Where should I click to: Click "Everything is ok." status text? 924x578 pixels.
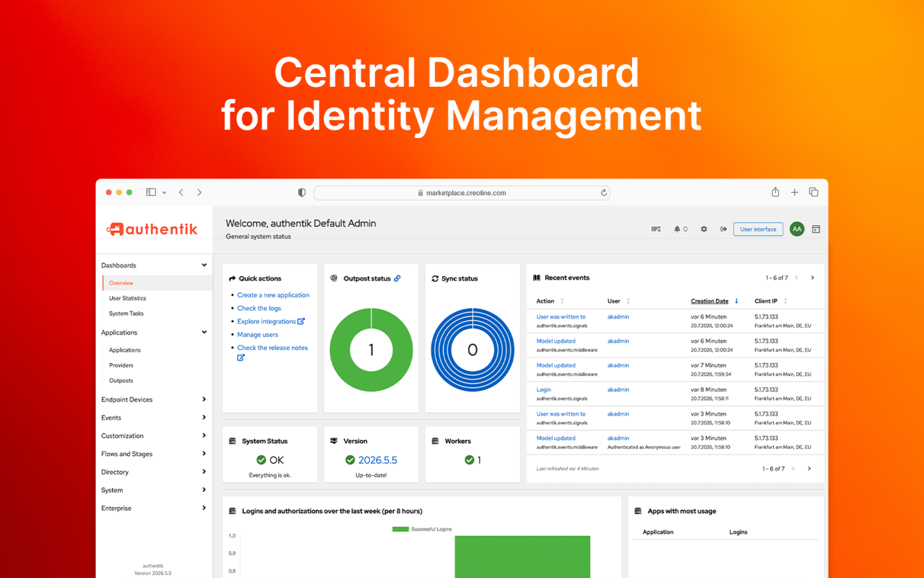[270, 475]
